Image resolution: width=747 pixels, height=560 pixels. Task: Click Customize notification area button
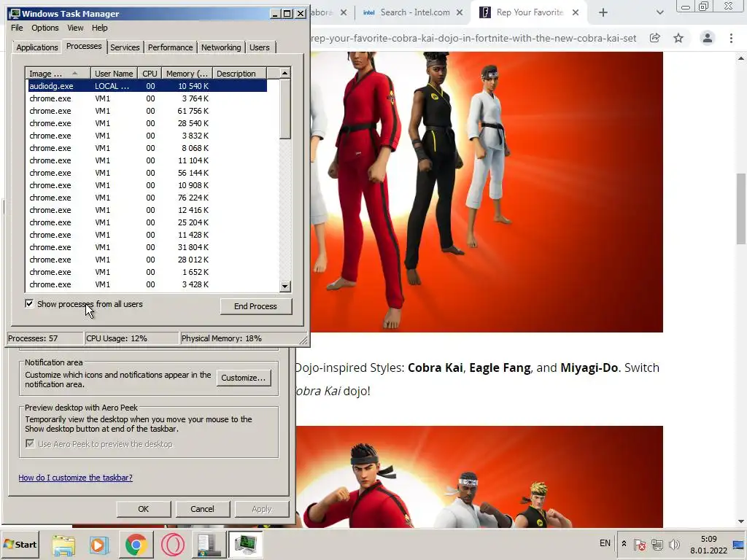point(244,378)
